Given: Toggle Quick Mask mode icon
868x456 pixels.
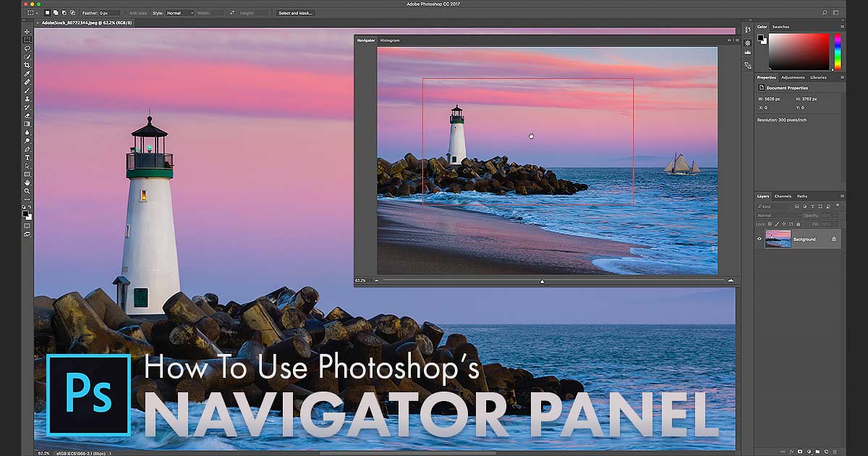Looking at the screenshot, I should coord(27,225).
